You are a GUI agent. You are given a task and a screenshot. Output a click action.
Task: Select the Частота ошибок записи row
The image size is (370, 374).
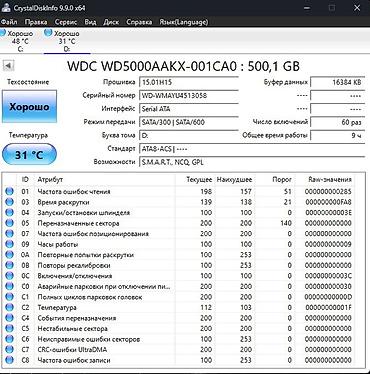178,360
